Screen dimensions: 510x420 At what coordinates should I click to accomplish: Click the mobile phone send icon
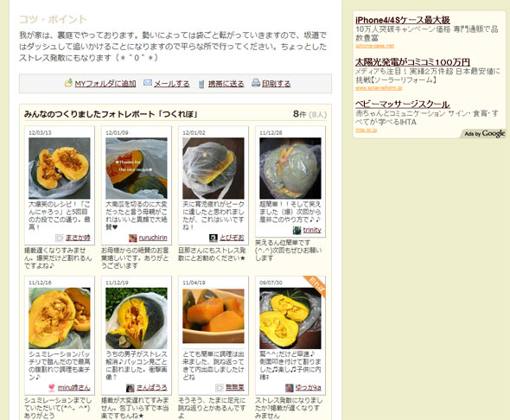point(201,84)
